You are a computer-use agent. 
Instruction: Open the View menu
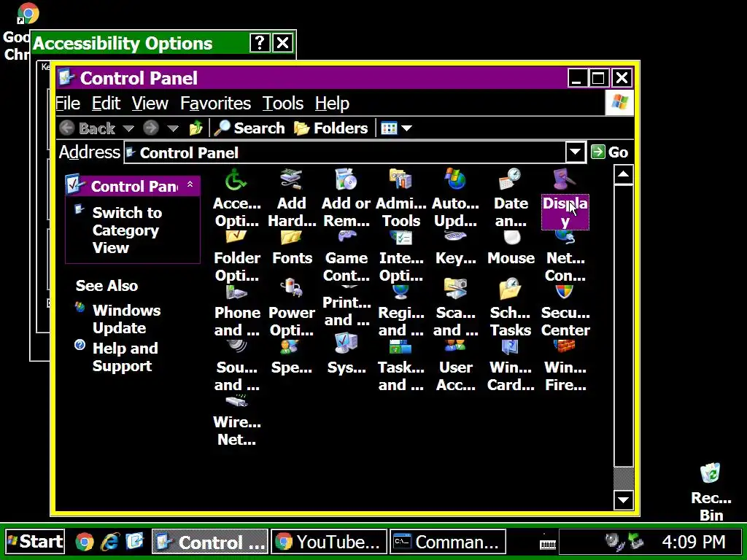pos(150,104)
